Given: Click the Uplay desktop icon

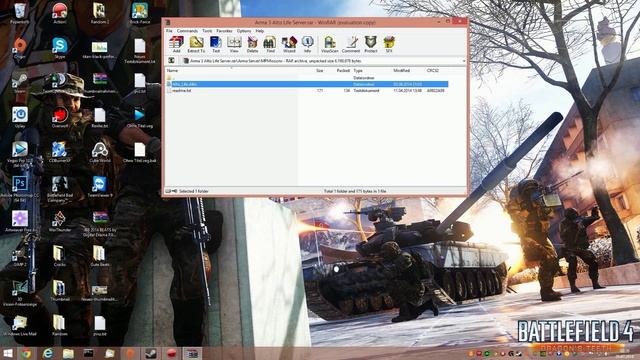Looking at the screenshot, I should click(x=20, y=117).
